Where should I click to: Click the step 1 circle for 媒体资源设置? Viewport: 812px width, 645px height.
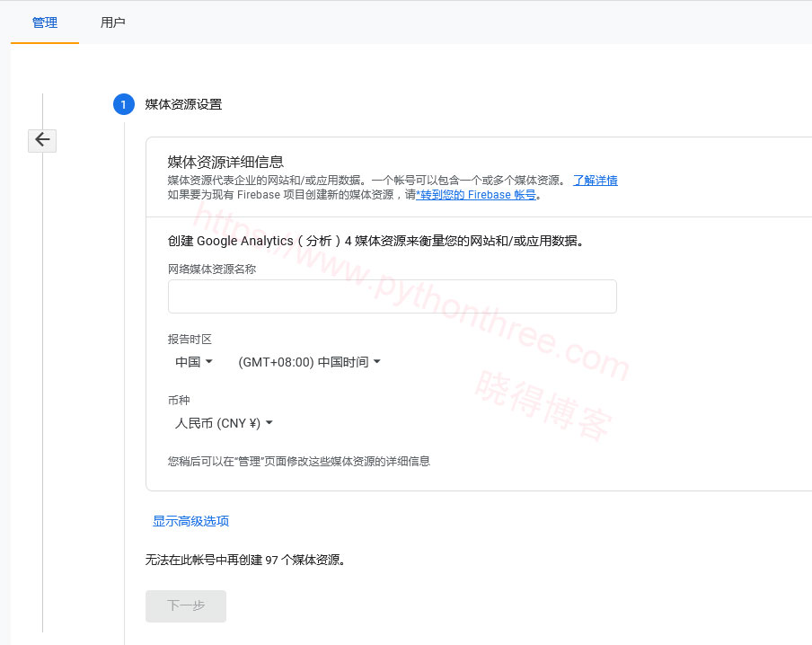[x=123, y=104]
